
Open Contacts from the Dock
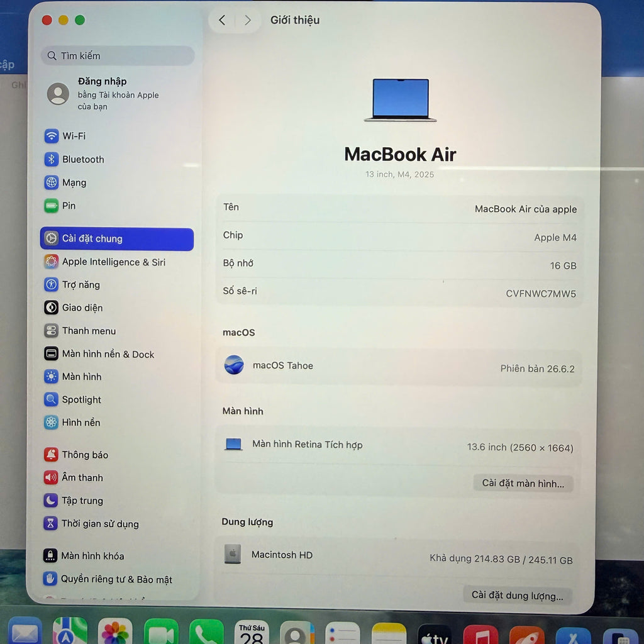[297, 633]
